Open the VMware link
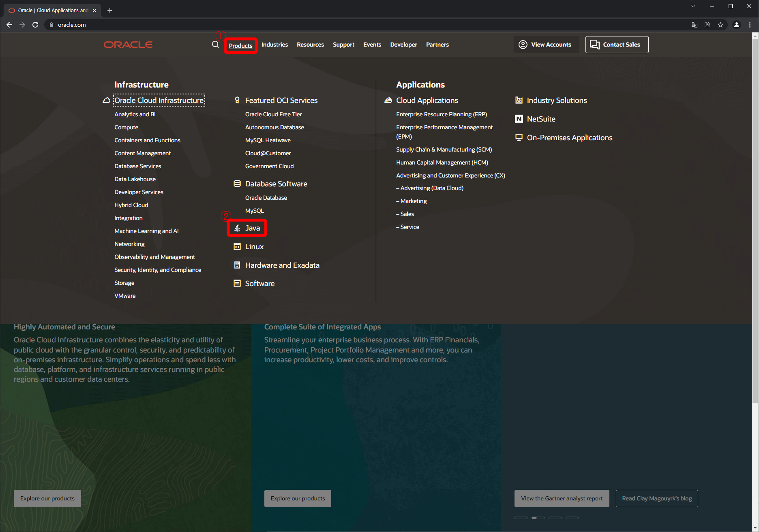This screenshot has height=532, width=759. [125, 296]
